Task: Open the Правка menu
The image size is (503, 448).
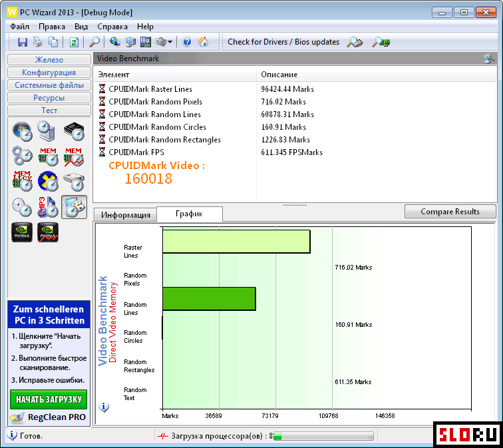Action: click(x=52, y=27)
